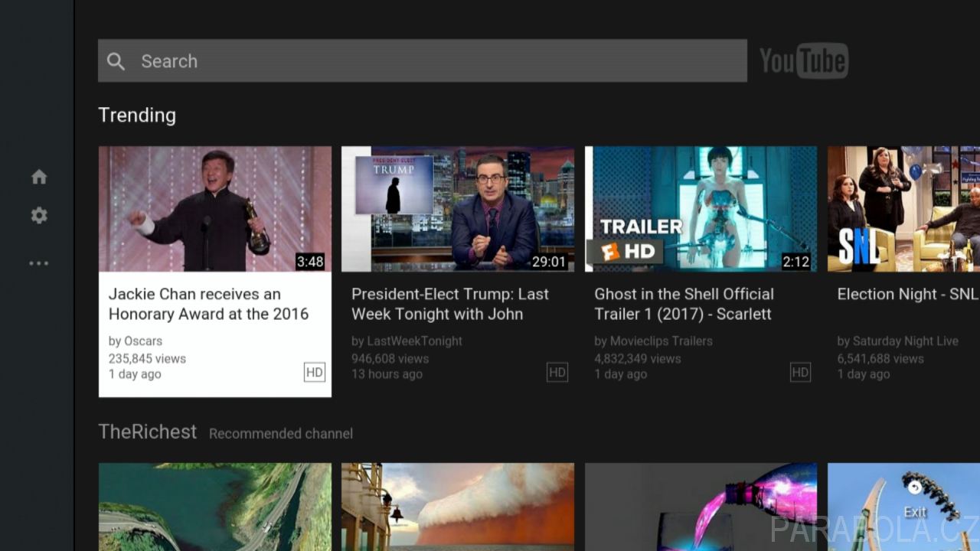Click HD badge on Jackie Chan card
Viewport: 980px width, 551px height.
tap(315, 373)
